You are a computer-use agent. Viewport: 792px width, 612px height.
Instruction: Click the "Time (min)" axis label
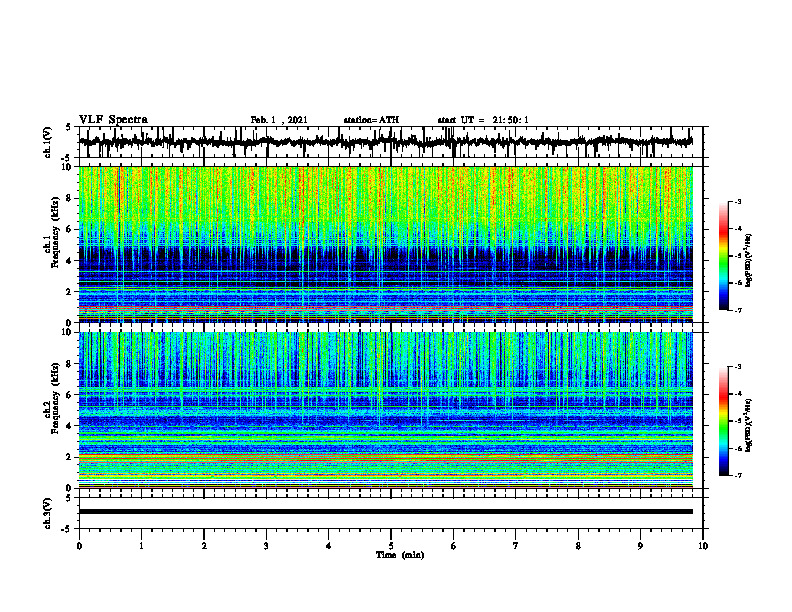pyautogui.click(x=400, y=555)
